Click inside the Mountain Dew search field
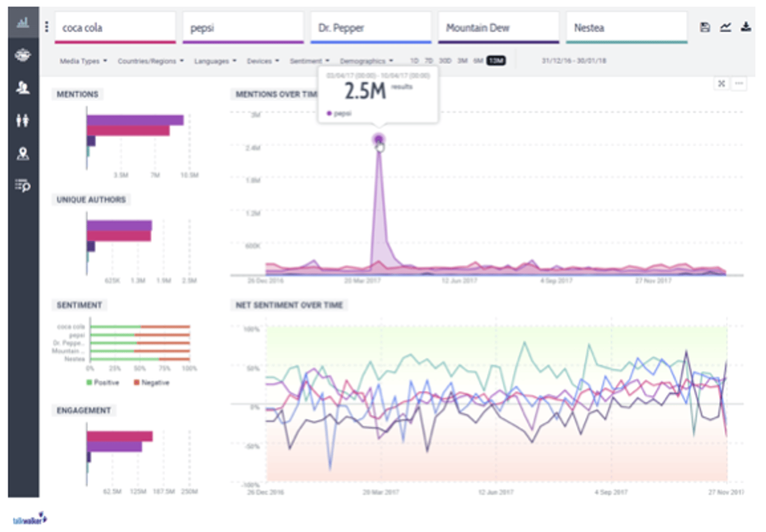The height and width of the screenshot is (532, 766). click(x=498, y=28)
